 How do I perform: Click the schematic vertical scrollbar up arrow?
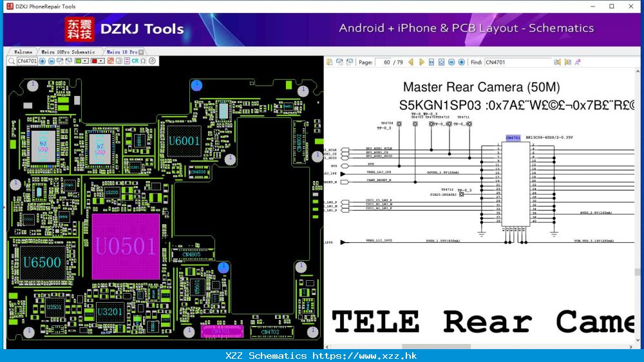(x=637, y=71)
